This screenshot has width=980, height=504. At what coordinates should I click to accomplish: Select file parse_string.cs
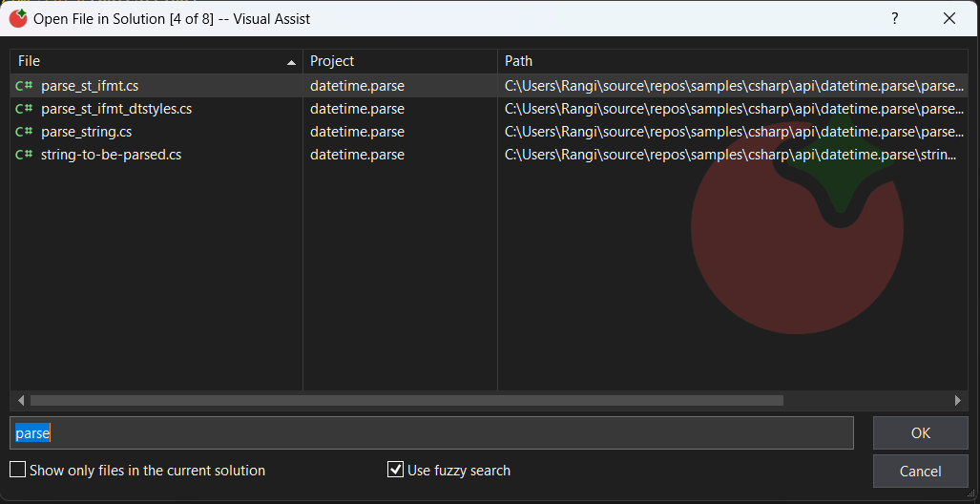(86, 132)
